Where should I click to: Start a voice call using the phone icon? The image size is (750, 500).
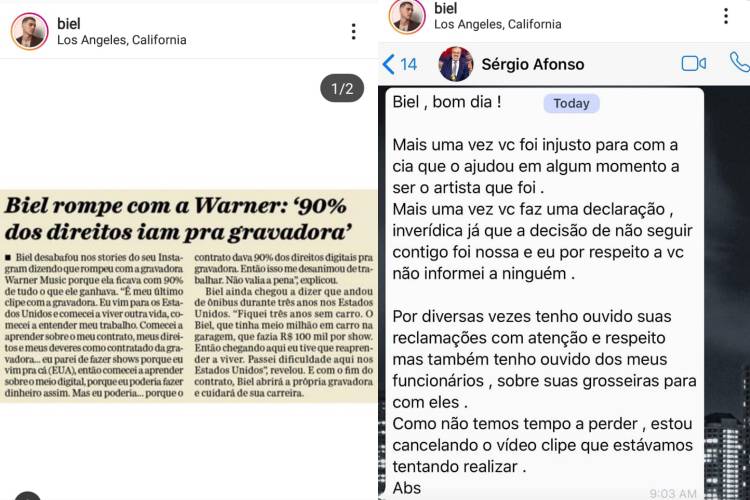click(x=740, y=63)
